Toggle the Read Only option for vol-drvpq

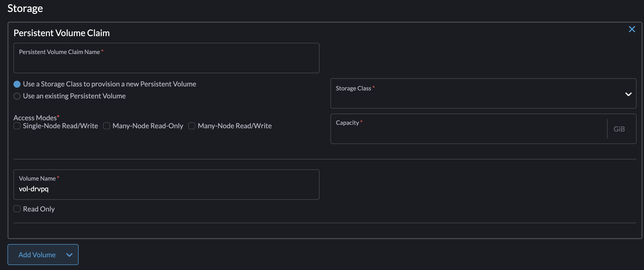(17, 209)
